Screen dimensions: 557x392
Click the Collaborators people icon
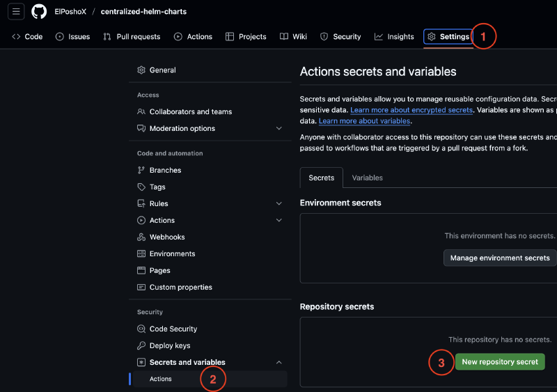[141, 111]
